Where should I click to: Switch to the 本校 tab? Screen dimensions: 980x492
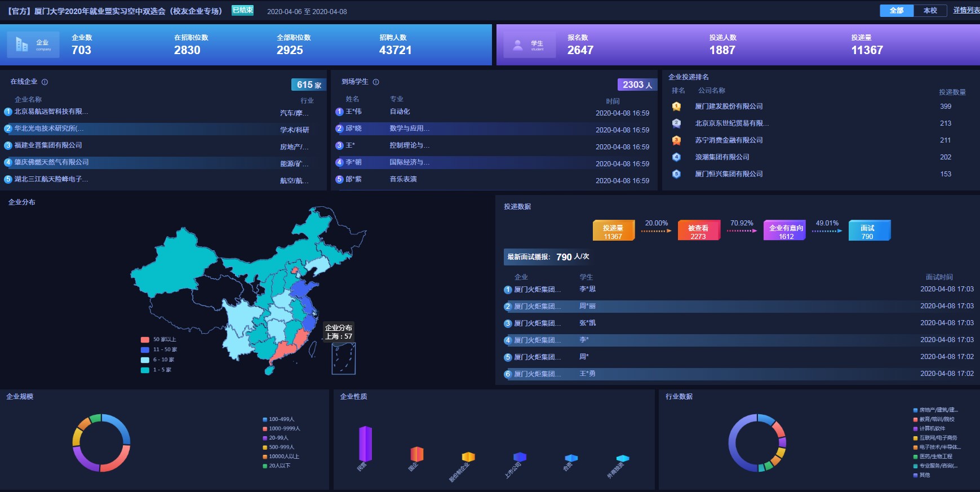(x=930, y=11)
